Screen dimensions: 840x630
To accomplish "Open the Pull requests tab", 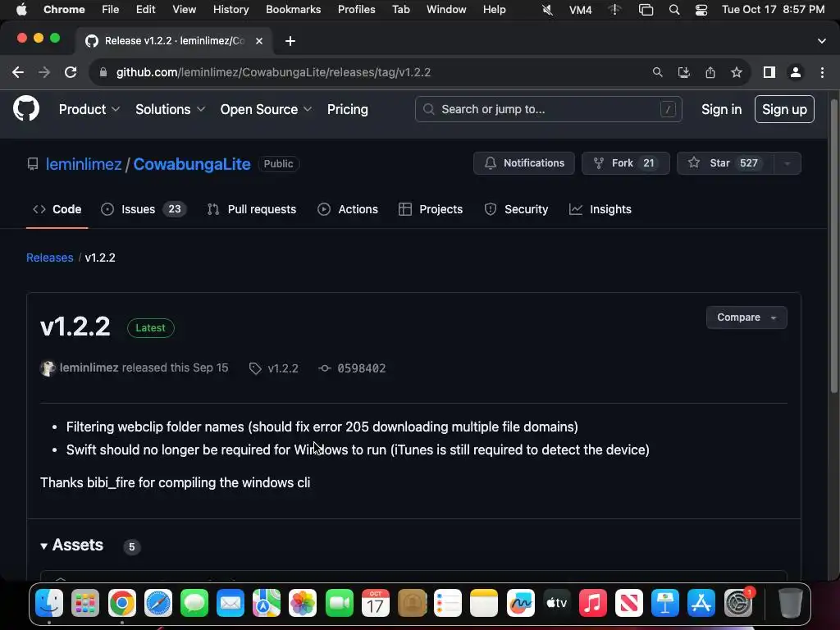I will point(252,209).
